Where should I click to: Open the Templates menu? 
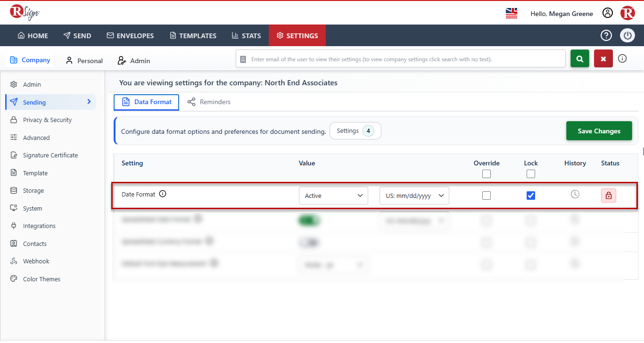pyautogui.click(x=193, y=35)
